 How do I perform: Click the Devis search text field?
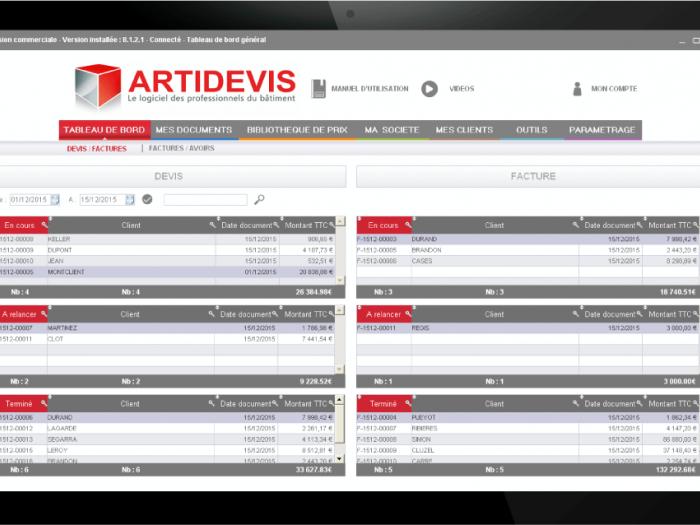click(x=205, y=199)
